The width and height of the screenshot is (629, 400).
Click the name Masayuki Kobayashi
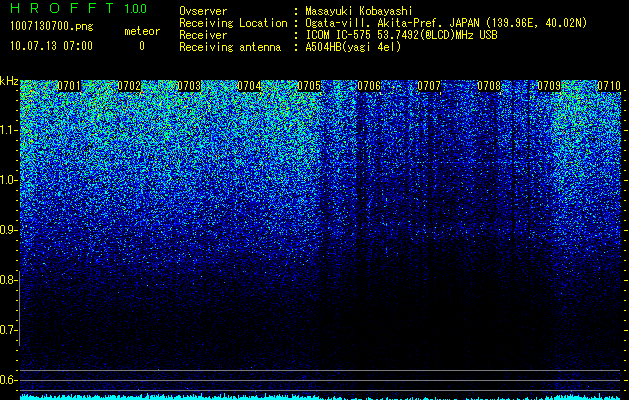(359, 11)
